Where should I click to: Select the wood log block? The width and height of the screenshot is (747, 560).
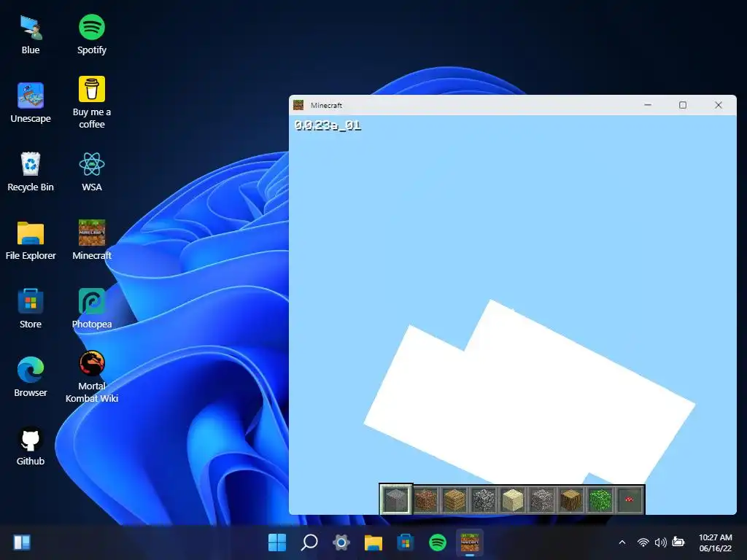pos(570,499)
